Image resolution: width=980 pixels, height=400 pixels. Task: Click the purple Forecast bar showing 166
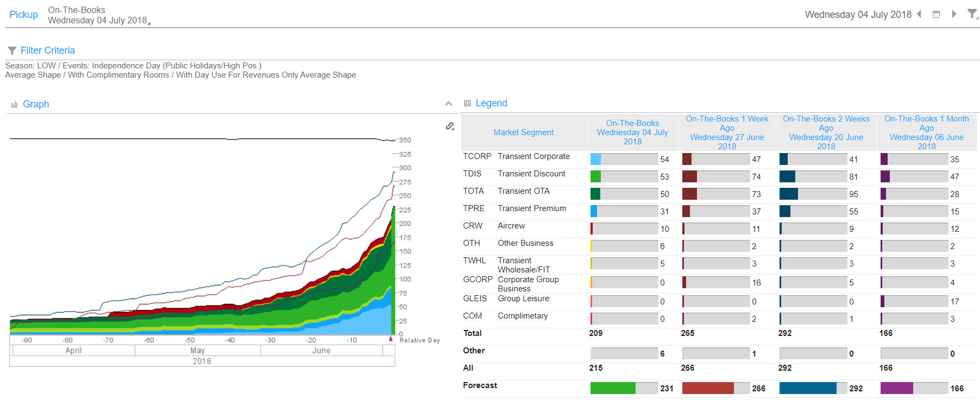[x=896, y=388]
